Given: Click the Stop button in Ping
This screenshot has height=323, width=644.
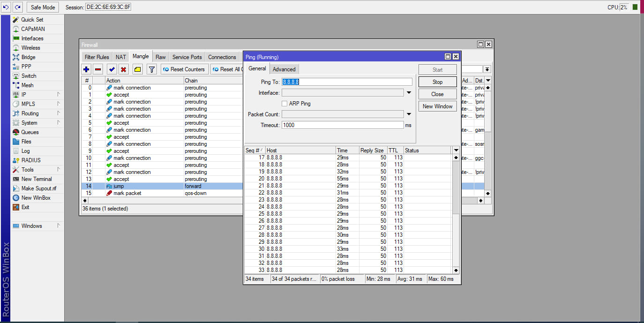Looking at the screenshot, I should 437,82.
